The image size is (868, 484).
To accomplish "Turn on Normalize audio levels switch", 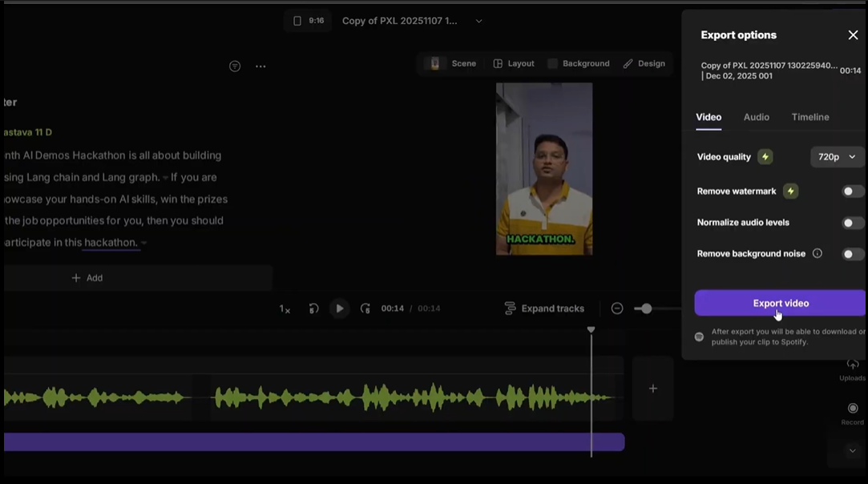I will [853, 223].
